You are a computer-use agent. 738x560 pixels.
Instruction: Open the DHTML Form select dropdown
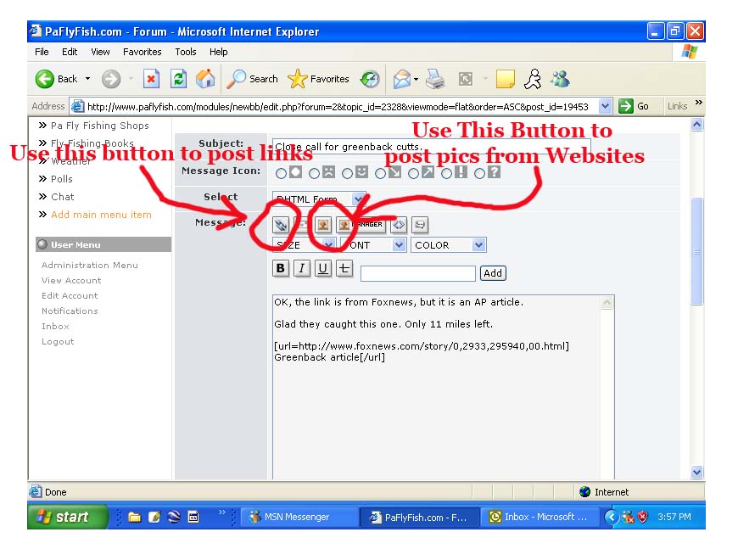(319, 199)
